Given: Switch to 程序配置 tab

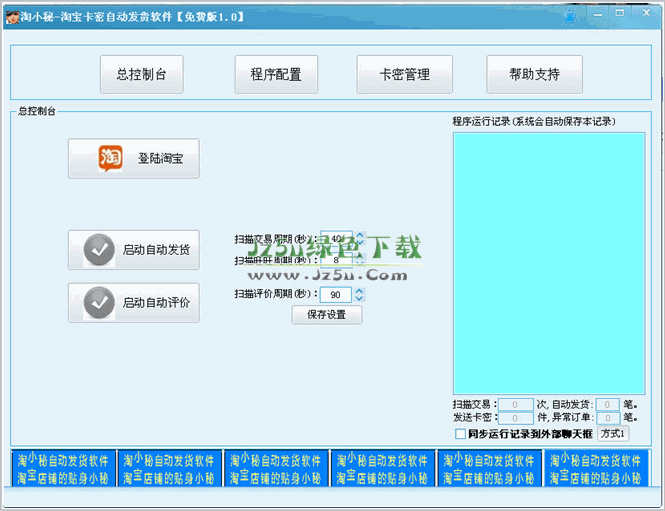Looking at the screenshot, I should pos(276,75).
